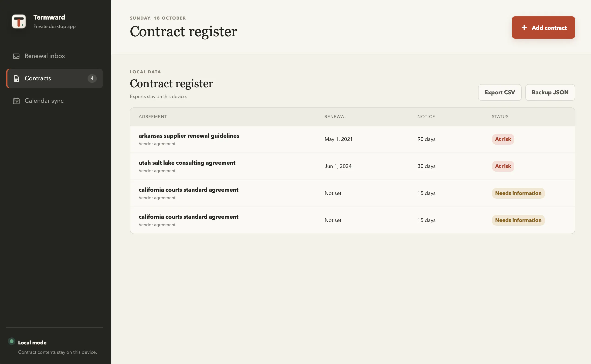Click the Contracts count badge showing 4

coord(92,78)
